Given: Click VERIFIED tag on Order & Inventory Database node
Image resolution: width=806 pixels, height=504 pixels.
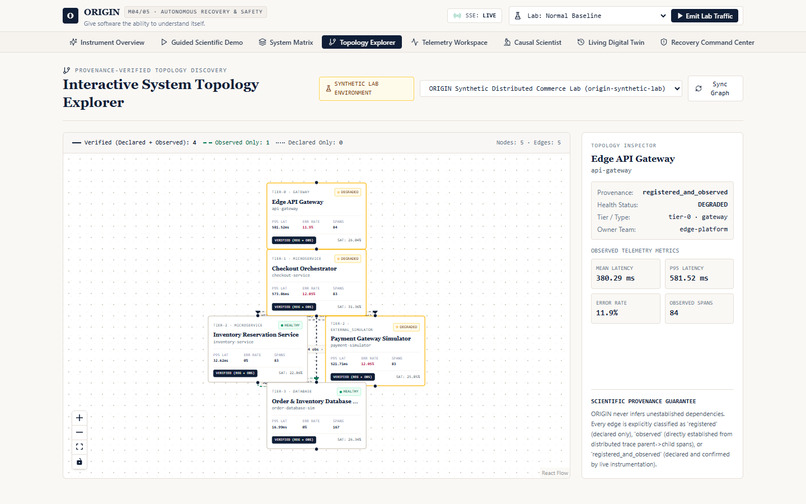Looking at the screenshot, I should point(294,440).
